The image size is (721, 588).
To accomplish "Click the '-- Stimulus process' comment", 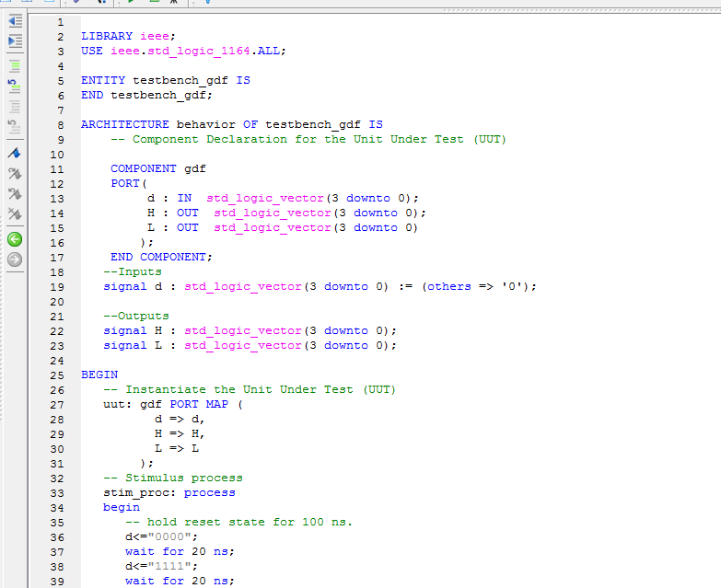I will (x=173, y=478).
